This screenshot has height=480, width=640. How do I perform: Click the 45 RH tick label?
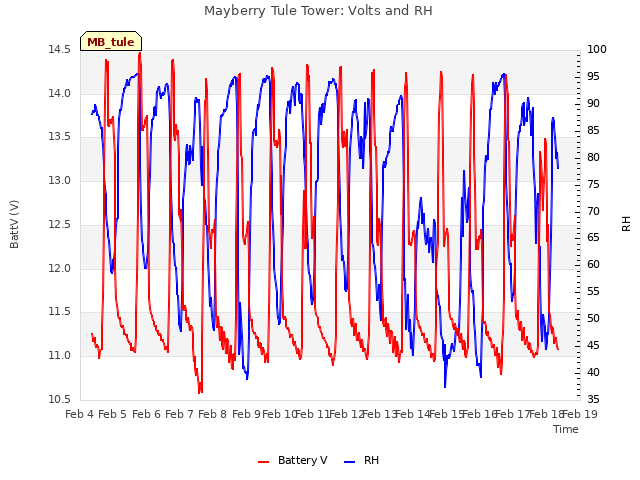coord(593,345)
